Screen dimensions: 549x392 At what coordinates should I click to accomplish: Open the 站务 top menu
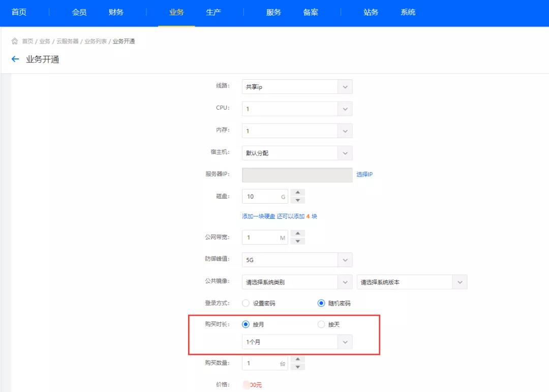pos(371,12)
